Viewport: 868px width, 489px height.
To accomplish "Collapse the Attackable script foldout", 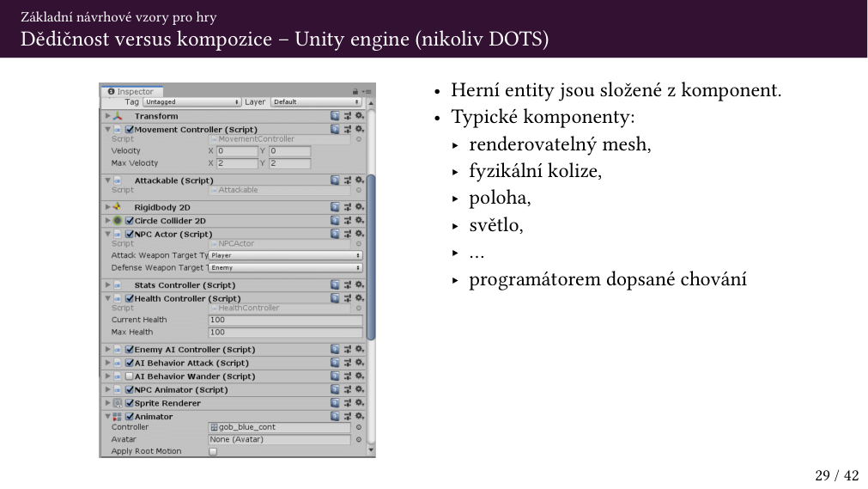I will (108, 180).
